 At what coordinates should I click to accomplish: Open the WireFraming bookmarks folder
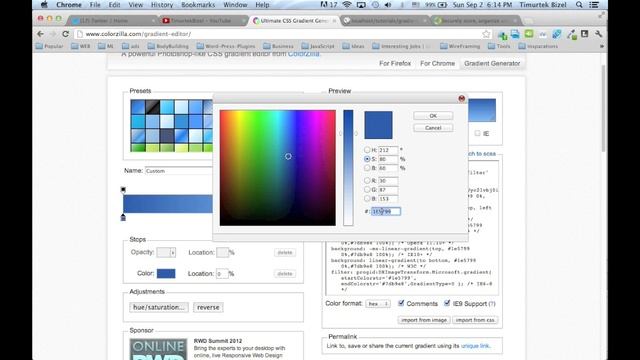coord(460,46)
